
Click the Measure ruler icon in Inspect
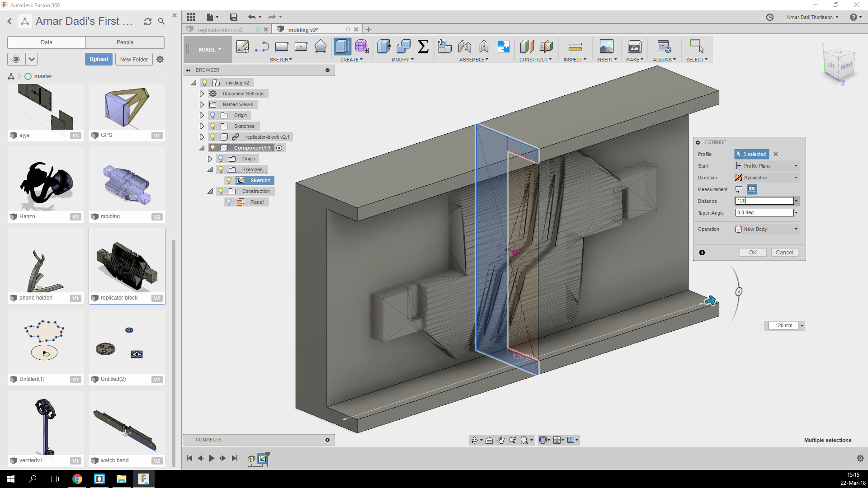(575, 47)
